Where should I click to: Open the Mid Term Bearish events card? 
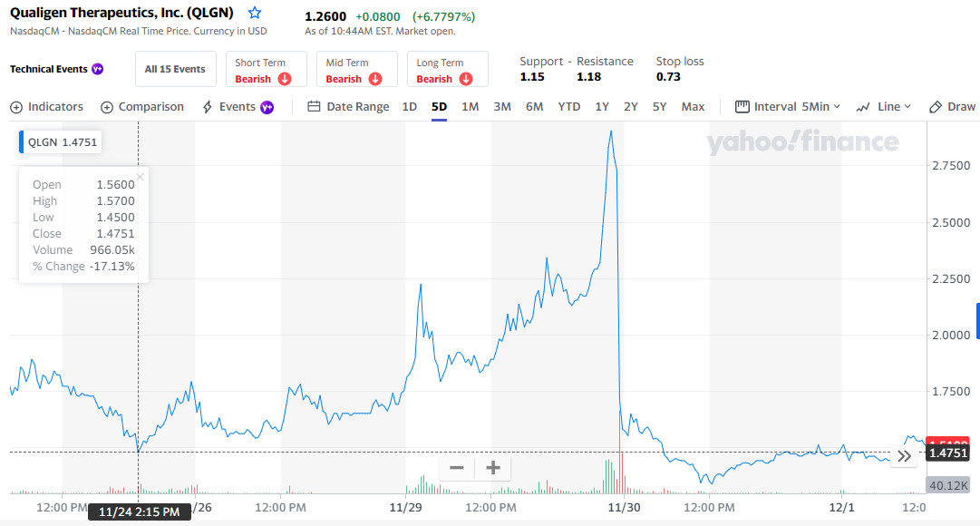pyautogui.click(x=357, y=69)
